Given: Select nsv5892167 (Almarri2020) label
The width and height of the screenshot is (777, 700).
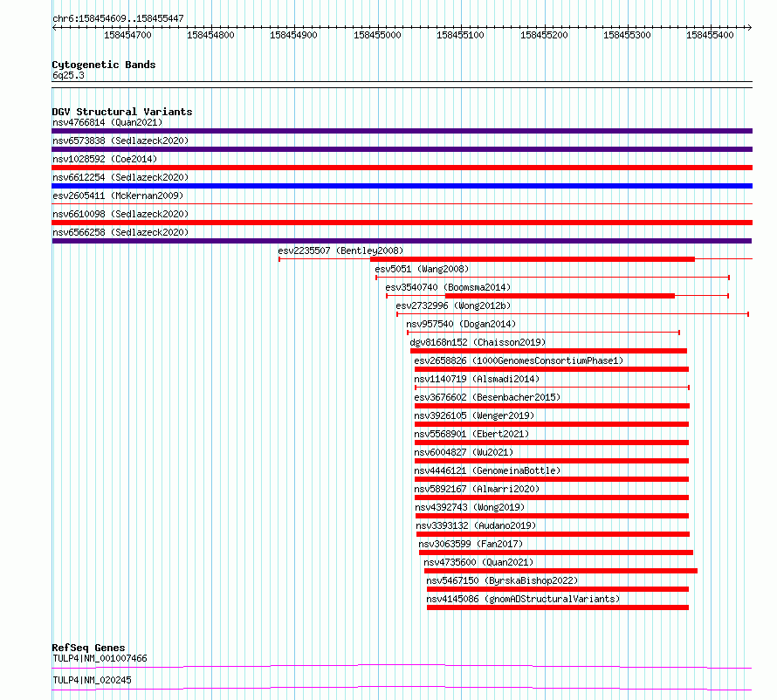Looking at the screenshot, I should click(477, 489).
